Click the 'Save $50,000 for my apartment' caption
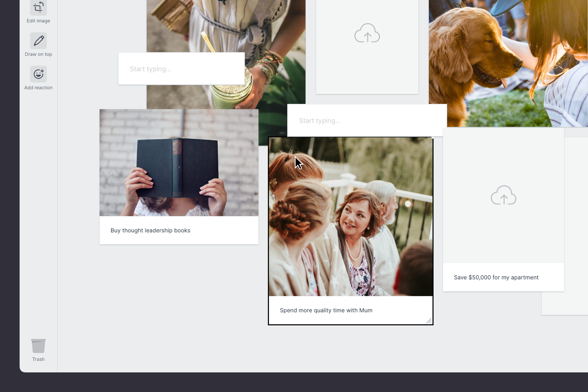The width and height of the screenshot is (588, 392). (496, 278)
